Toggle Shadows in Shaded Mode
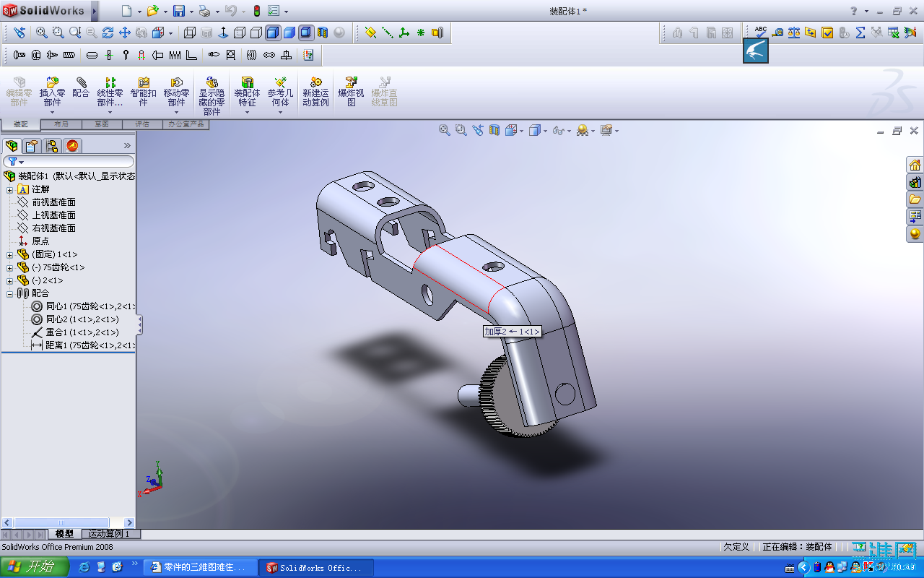 [306, 33]
